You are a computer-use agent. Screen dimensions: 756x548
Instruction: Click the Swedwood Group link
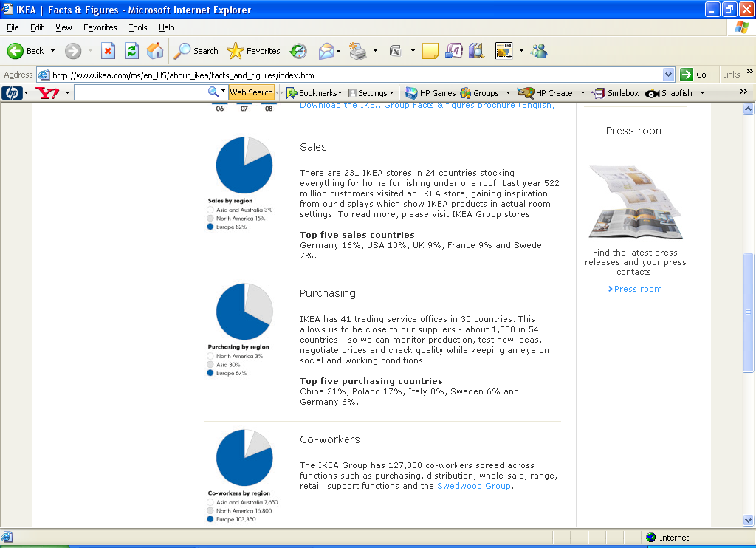pyautogui.click(x=473, y=486)
